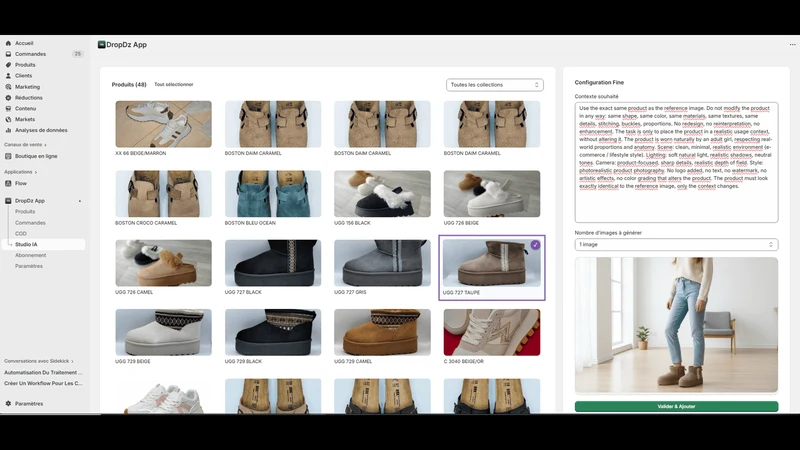This screenshot has width=800, height=450.
Task: Select UGG 729 CAMEL product thumbnail
Action: click(x=382, y=332)
